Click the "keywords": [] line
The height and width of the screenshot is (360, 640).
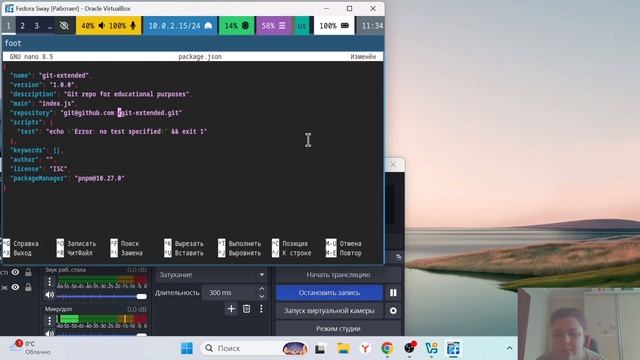[x=37, y=151]
